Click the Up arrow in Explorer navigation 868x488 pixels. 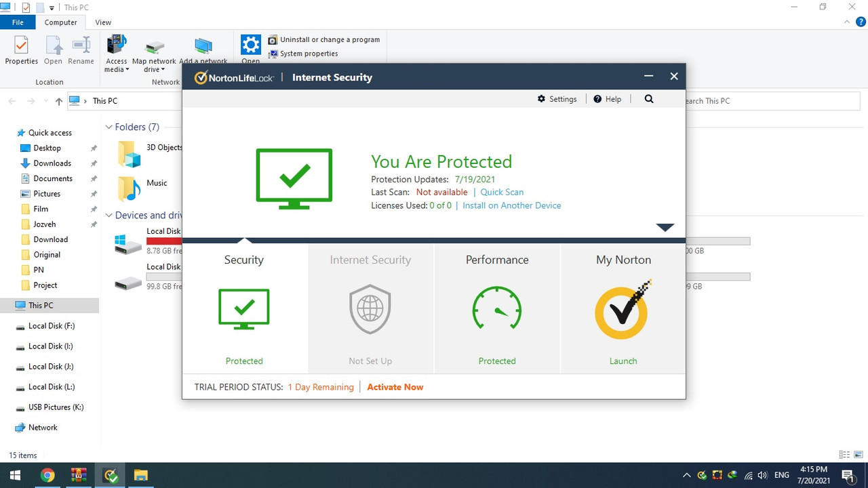point(59,101)
